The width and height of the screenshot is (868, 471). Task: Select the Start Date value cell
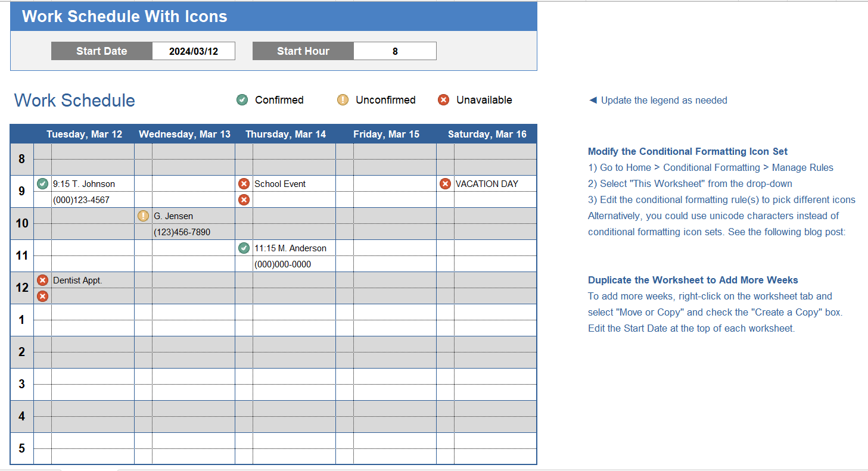click(194, 51)
